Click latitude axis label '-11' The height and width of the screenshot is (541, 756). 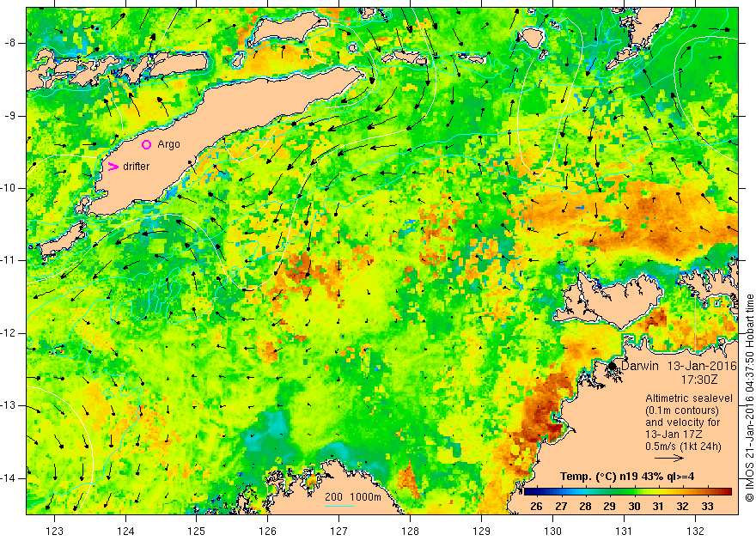(7, 260)
